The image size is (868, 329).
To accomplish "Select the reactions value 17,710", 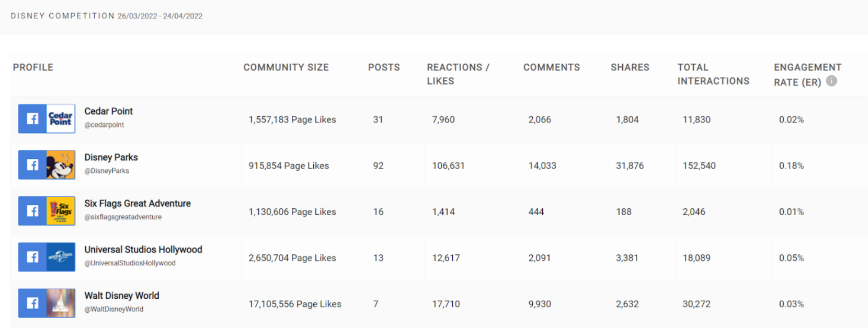I will 446,304.
